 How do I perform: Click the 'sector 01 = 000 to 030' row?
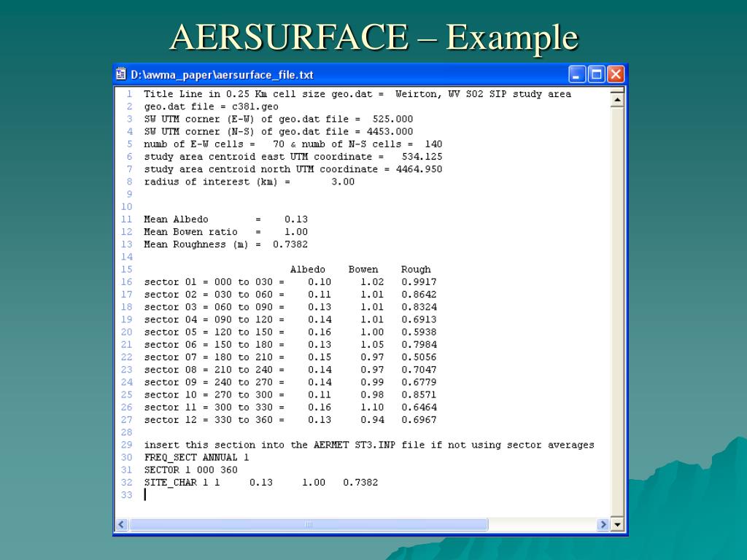290,282
